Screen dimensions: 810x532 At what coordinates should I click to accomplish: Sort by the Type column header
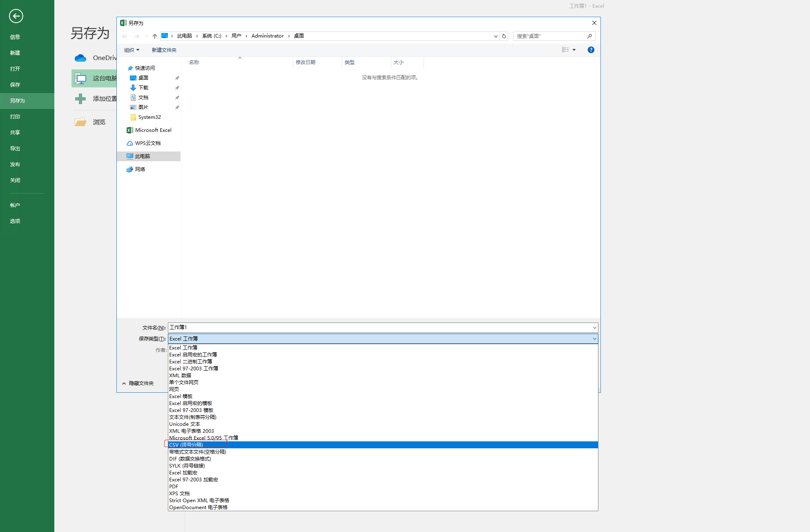click(x=366, y=62)
